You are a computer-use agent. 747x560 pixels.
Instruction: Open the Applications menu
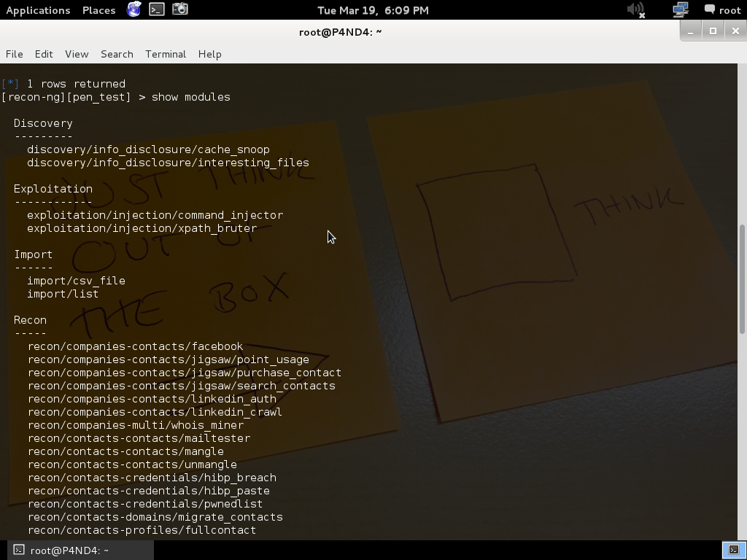pos(38,10)
